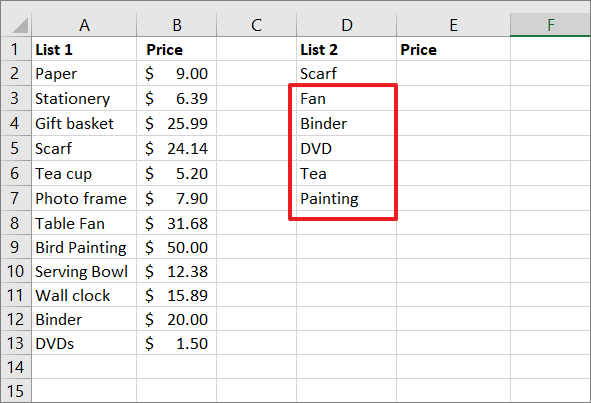
Task: Select column B header
Action: [176, 25]
